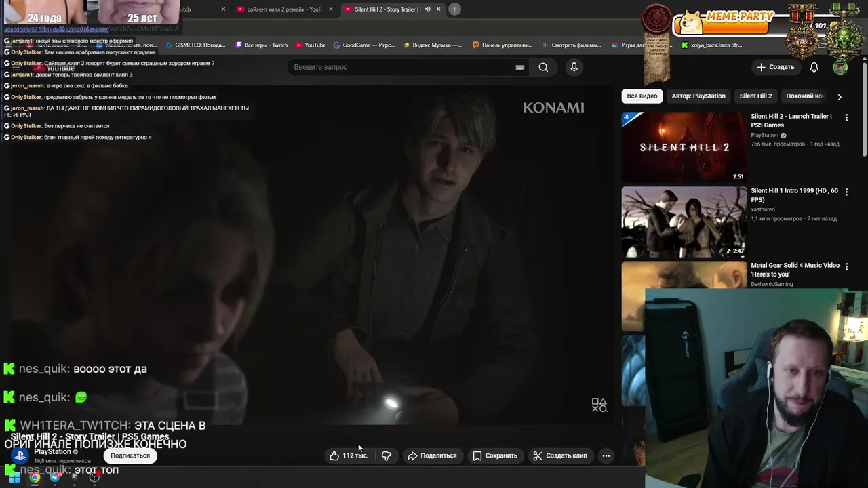Image resolution: width=868 pixels, height=488 pixels.
Task: Click Silent Hill 2 Launch Trailer title text
Action: click(x=791, y=121)
